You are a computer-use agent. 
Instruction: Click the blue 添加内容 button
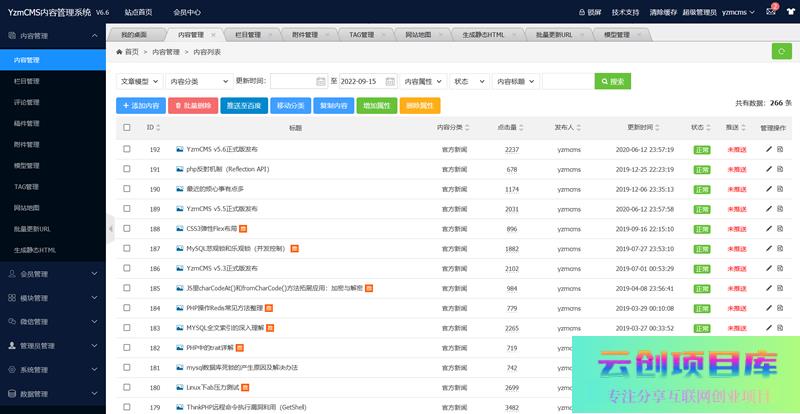140,105
